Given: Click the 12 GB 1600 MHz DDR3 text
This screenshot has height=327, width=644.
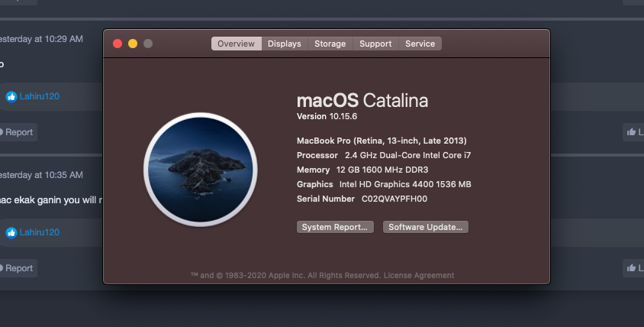Looking at the screenshot, I should pyautogui.click(x=382, y=170).
